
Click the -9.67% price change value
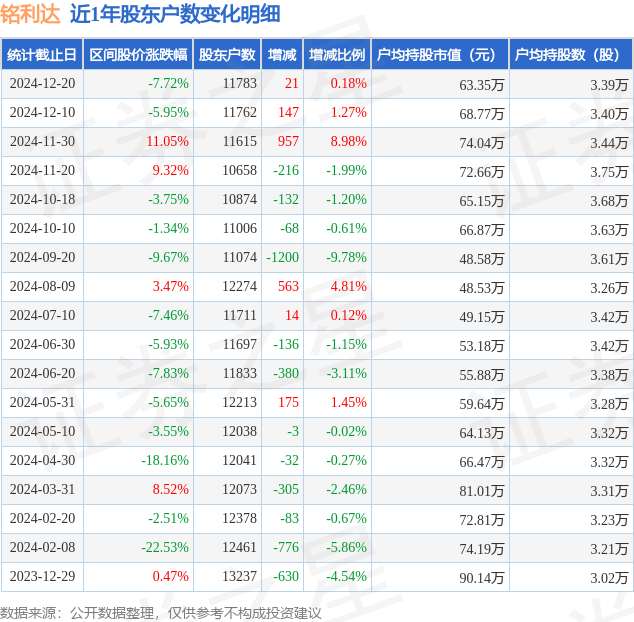(168, 258)
